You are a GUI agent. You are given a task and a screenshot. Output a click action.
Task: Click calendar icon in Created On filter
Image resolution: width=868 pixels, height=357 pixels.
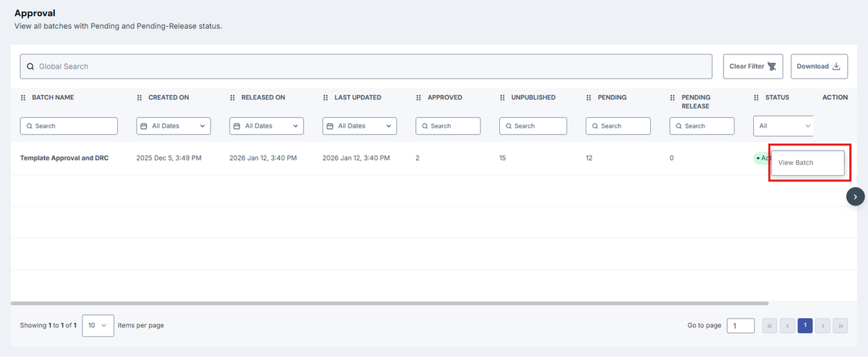coord(145,126)
